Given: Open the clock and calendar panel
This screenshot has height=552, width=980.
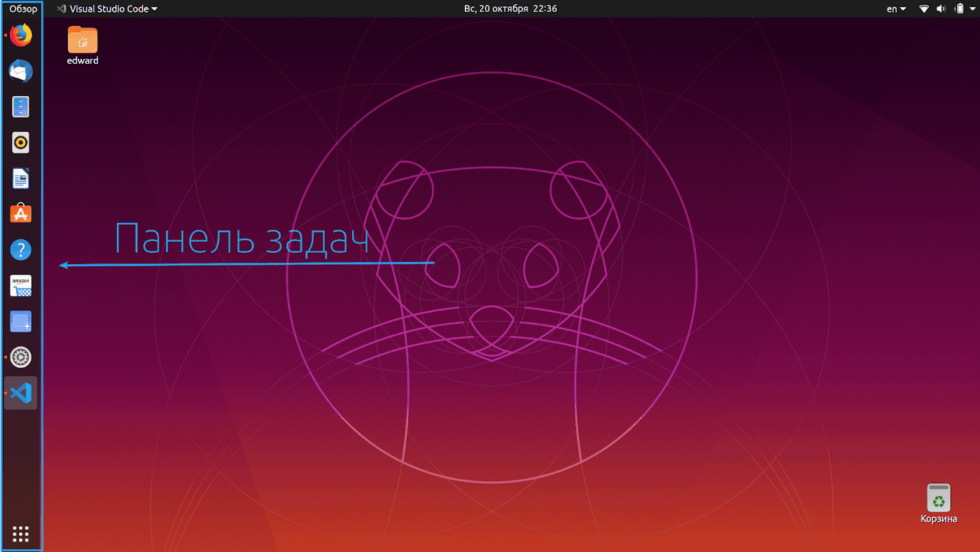Looking at the screenshot, I should coord(510,9).
